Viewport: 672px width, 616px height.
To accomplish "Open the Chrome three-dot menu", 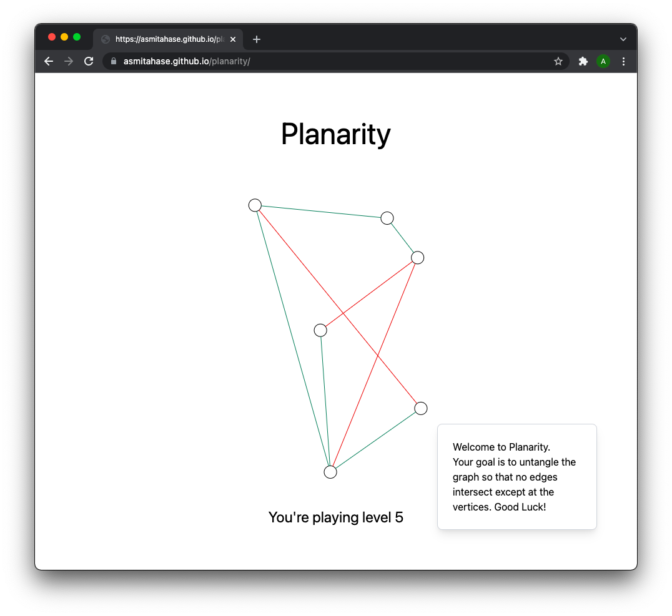I will point(623,61).
